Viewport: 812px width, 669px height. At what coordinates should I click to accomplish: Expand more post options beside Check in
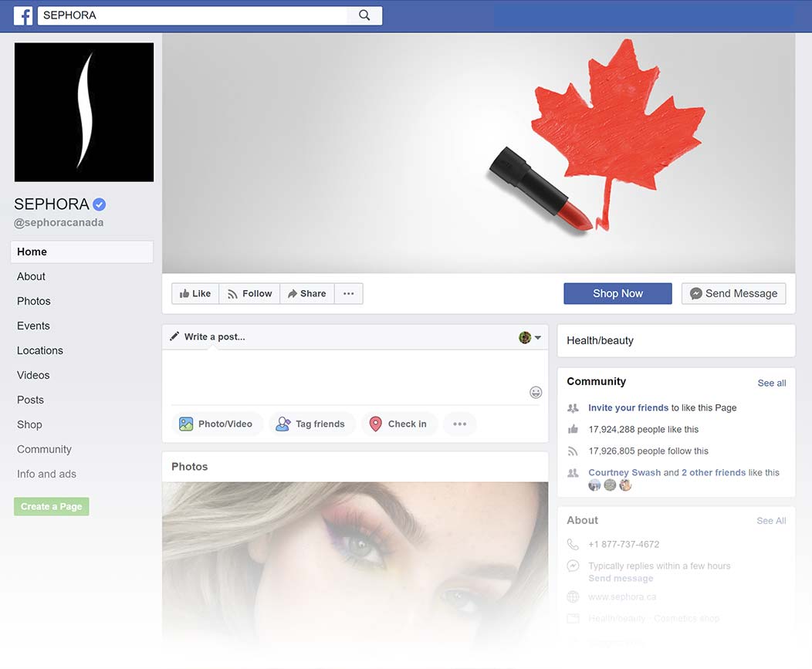click(x=459, y=424)
